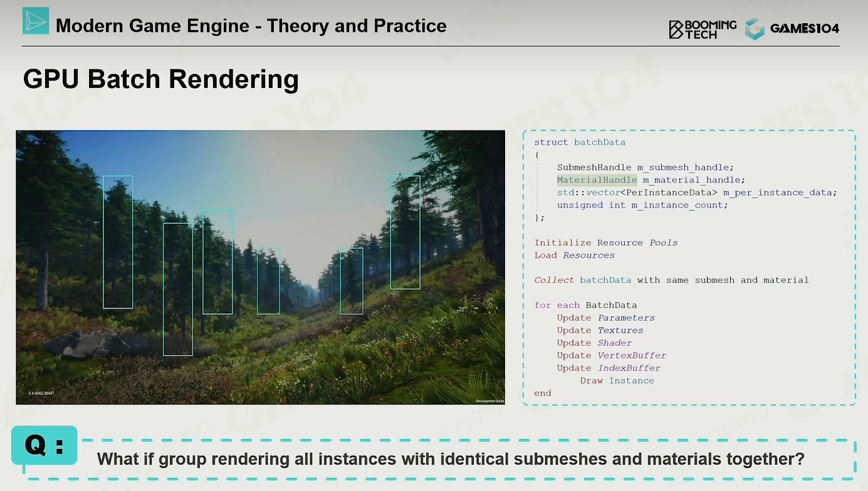The height and width of the screenshot is (491, 868).
Task: Click the "Update Shader" line
Action: [x=594, y=343]
